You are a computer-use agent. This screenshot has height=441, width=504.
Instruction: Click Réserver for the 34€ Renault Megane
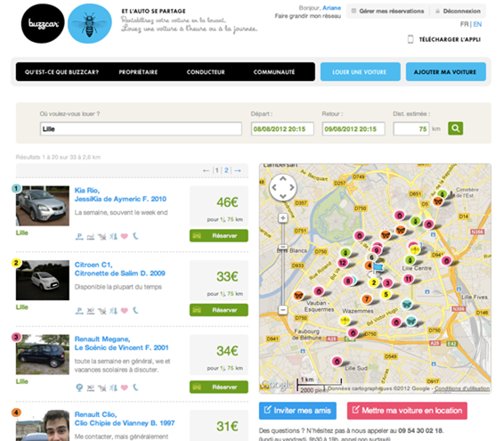pos(218,387)
